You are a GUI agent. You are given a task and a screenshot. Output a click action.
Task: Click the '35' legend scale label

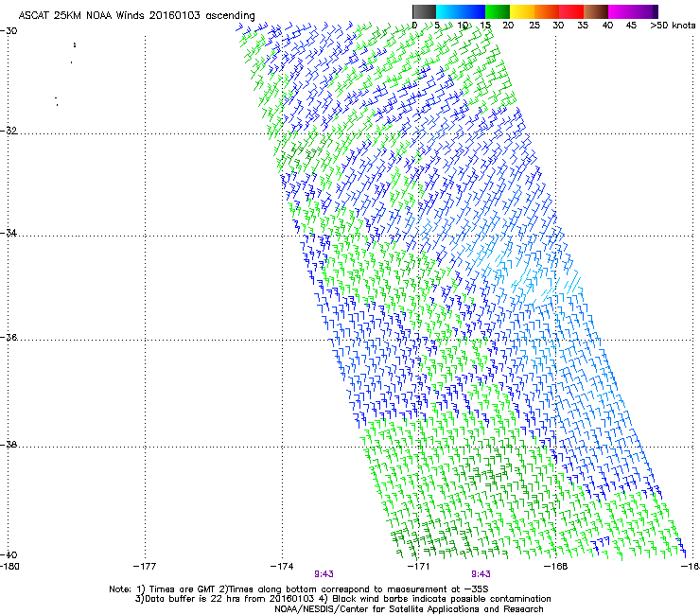[x=583, y=26]
